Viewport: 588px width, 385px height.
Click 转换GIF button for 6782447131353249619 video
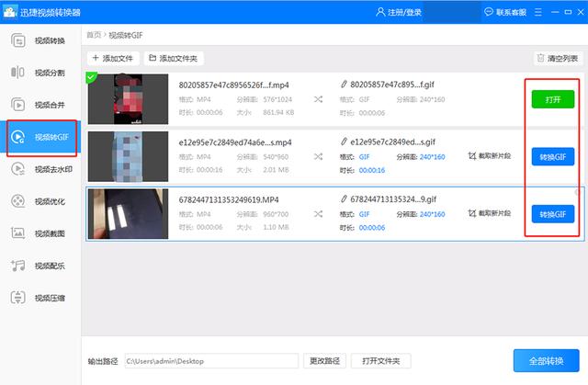553,214
